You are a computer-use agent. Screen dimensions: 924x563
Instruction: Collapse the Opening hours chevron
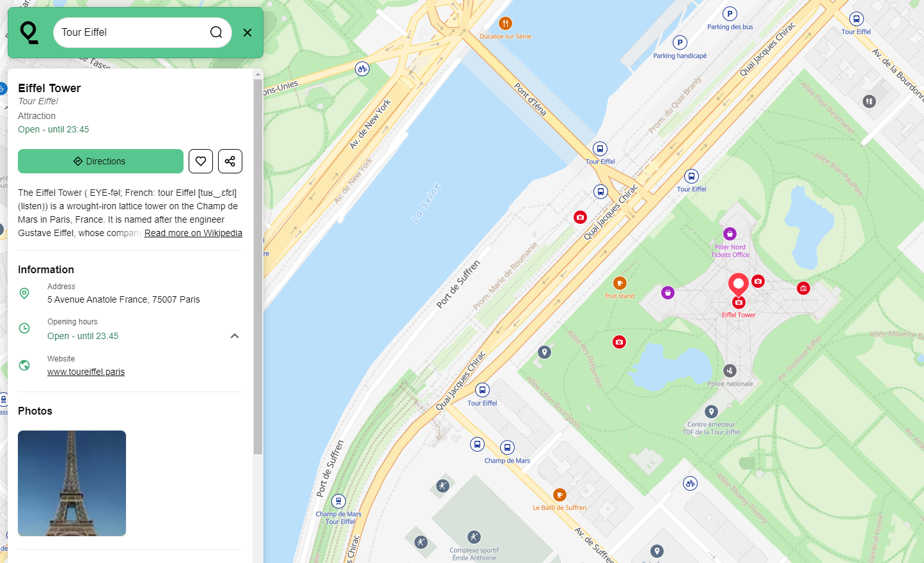(235, 336)
